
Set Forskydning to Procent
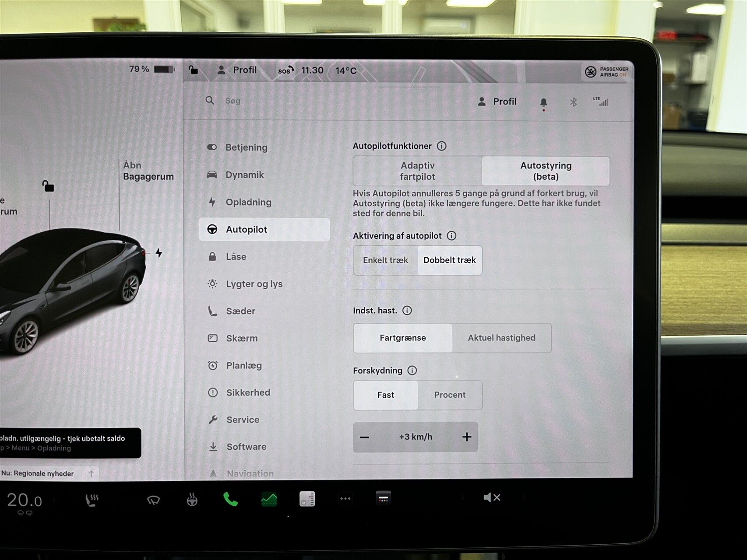point(450,395)
